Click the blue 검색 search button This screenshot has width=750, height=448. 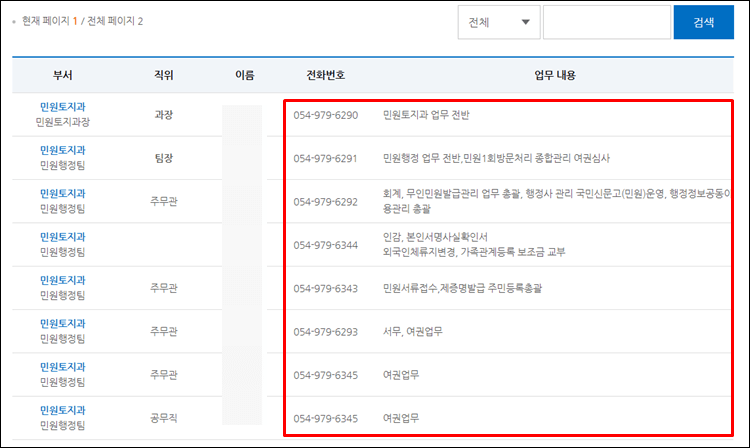tap(704, 22)
